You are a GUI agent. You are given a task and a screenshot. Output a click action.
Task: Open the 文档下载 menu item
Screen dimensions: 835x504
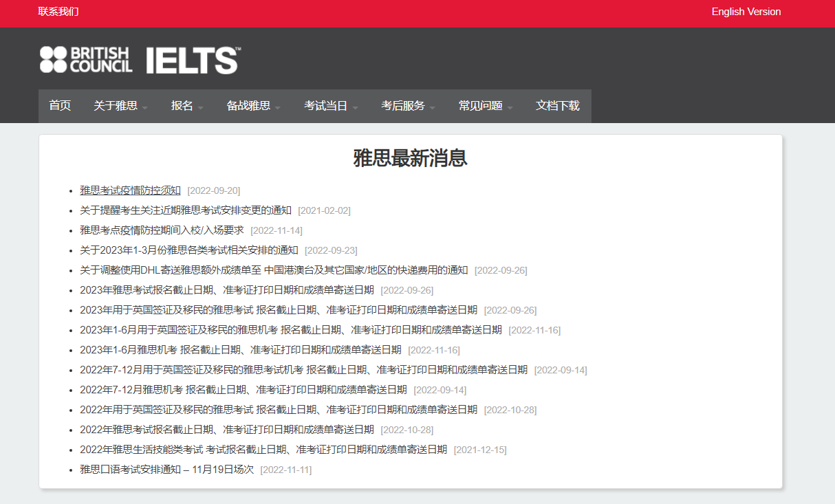pos(558,106)
